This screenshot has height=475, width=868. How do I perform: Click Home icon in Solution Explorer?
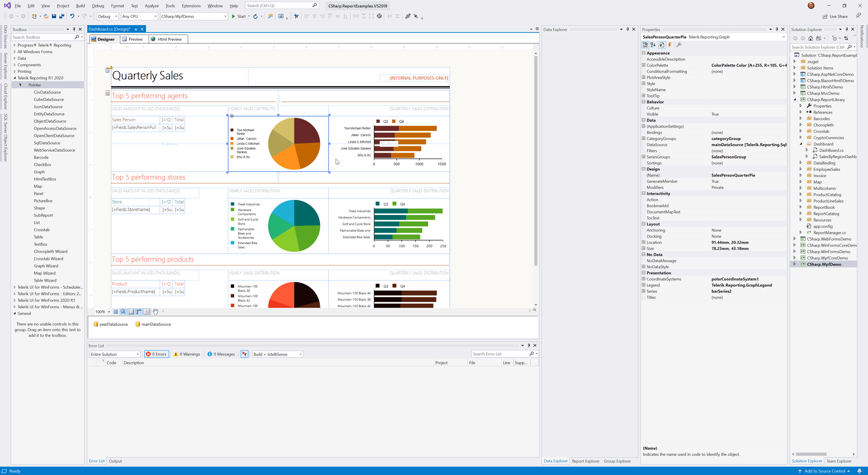(x=811, y=38)
